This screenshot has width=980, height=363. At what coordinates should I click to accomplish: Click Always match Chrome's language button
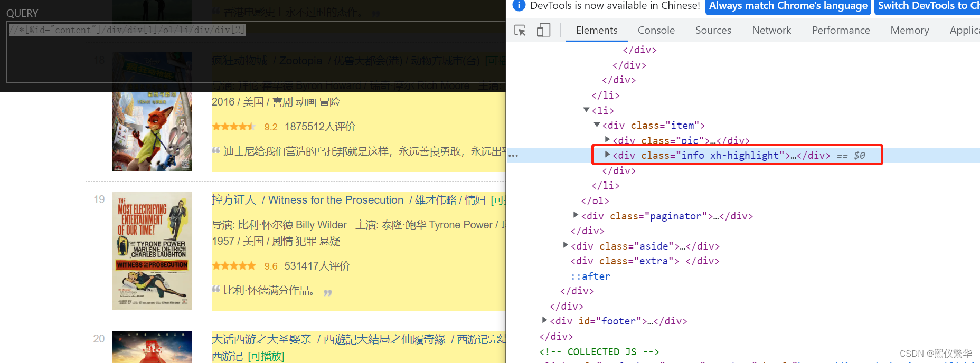(788, 6)
